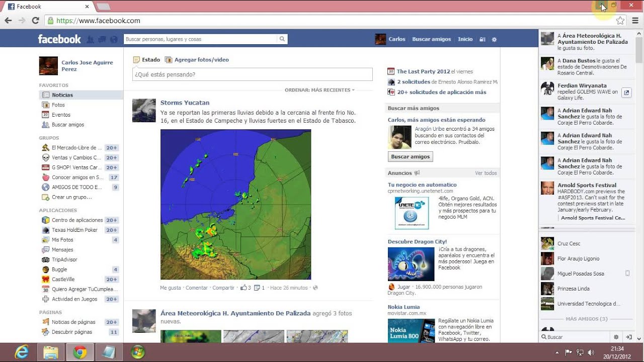Screen dimensions: 644x362
Task: Open chat with Miguel Posadas Sosa
Action: 586,274
